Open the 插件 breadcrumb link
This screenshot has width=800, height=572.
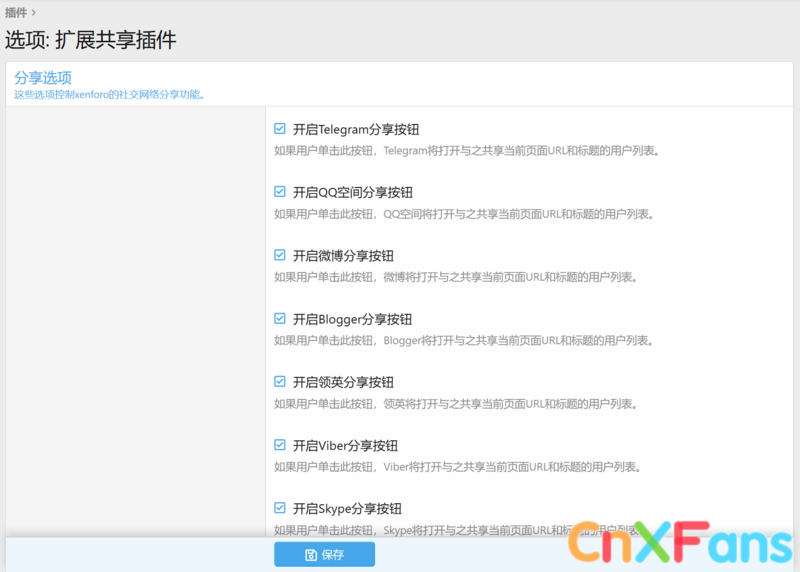16,12
